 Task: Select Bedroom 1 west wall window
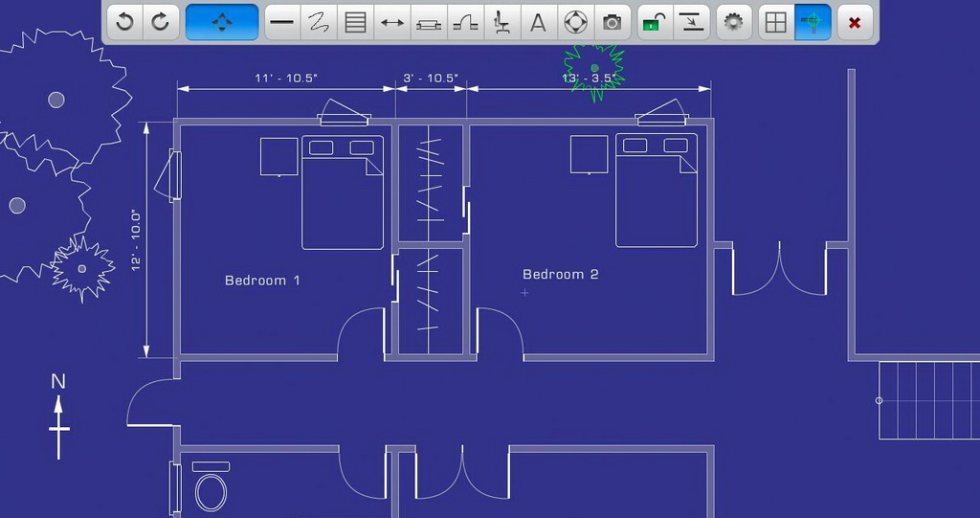[167, 175]
